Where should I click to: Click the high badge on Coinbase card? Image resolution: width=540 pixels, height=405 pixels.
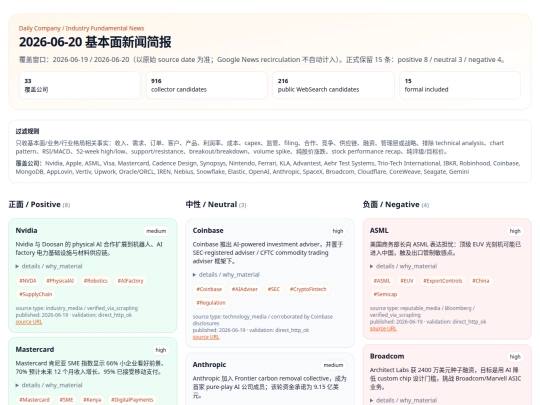(x=338, y=231)
